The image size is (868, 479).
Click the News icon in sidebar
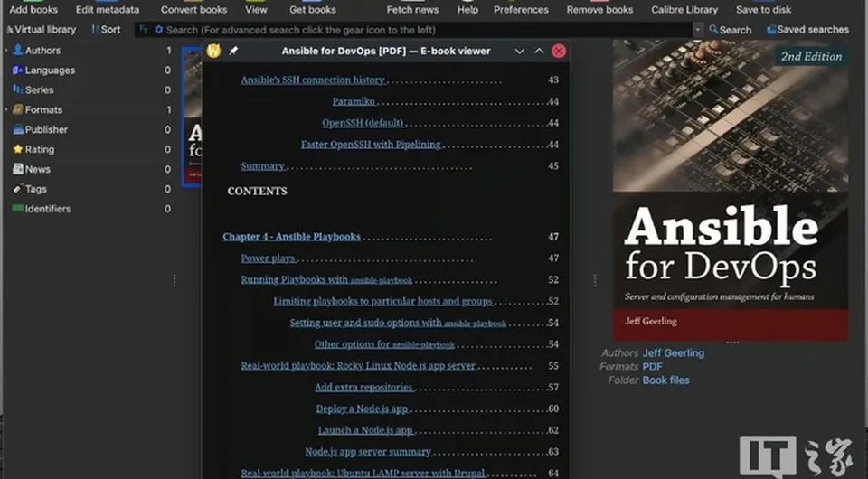point(18,169)
